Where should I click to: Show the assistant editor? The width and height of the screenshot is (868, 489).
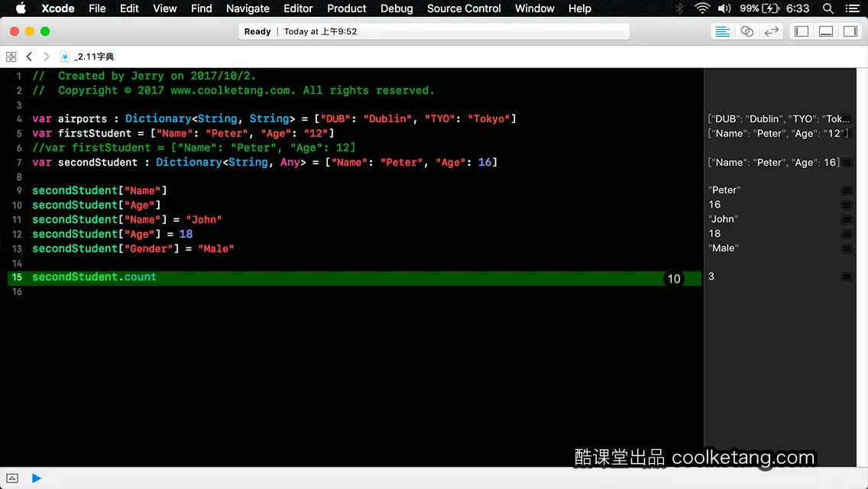point(747,31)
